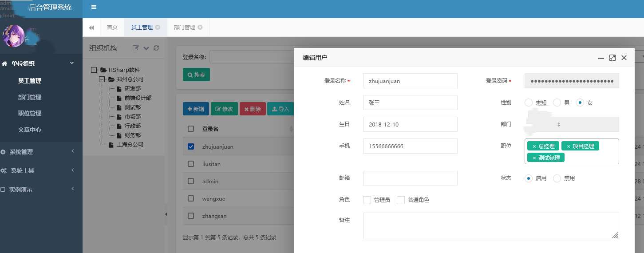Select the 禁用 status radio button
The height and width of the screenshot is (253, 644).
click(557, 178)
